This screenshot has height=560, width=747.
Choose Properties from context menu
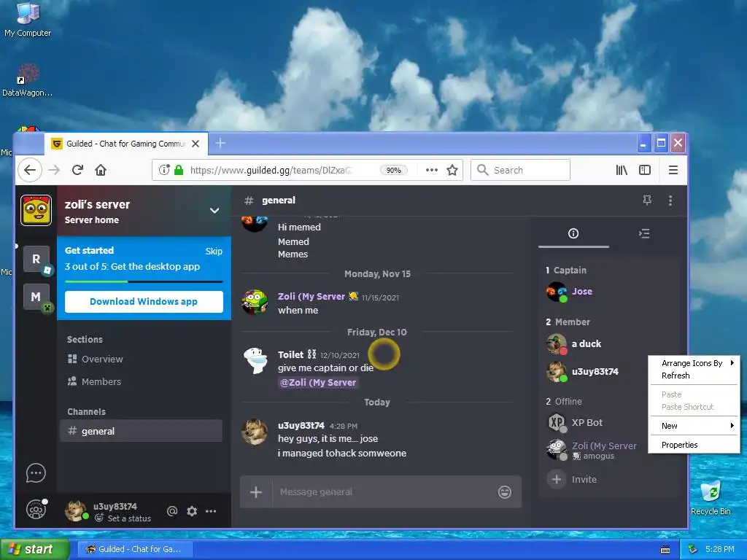click(x=694, y=445)
